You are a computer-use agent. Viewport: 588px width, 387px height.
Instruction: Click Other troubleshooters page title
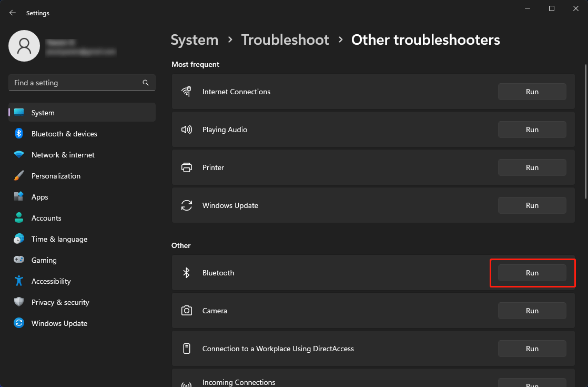point(425,40)
